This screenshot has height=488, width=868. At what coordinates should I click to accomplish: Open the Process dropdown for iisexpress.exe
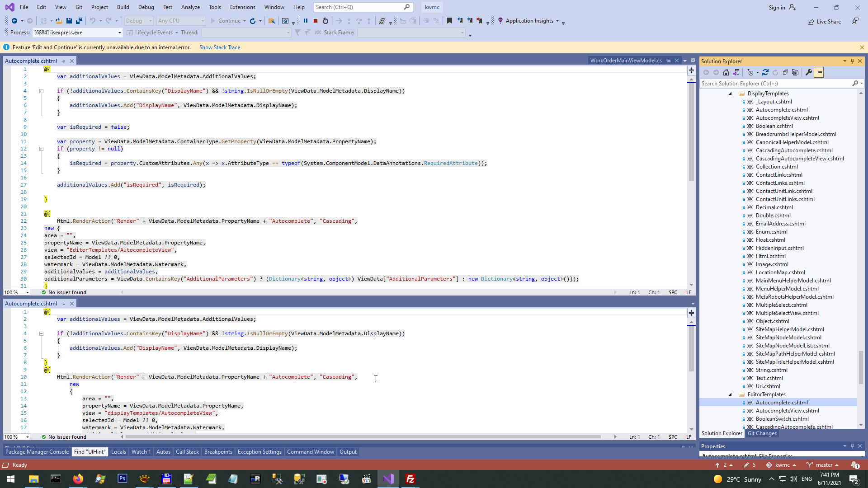pyautogui.click(x=119, y=33)
